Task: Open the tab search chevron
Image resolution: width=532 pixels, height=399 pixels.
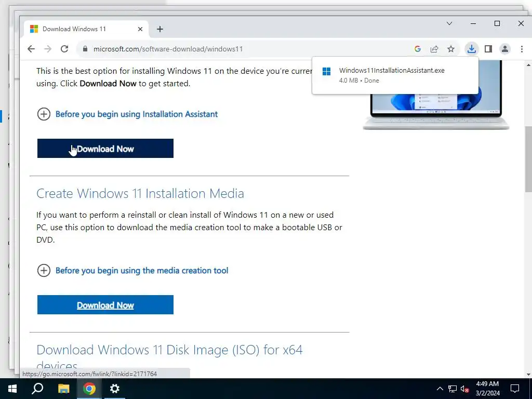Action: 449,23
